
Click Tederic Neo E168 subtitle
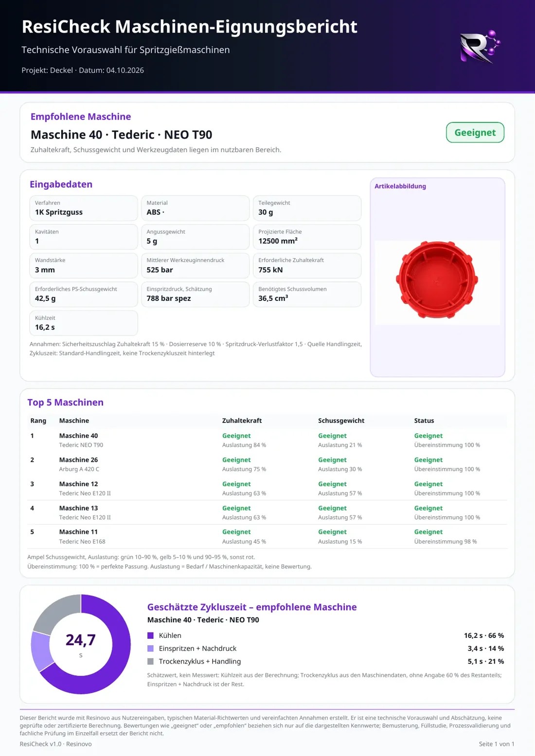click(x=82, y=542)
